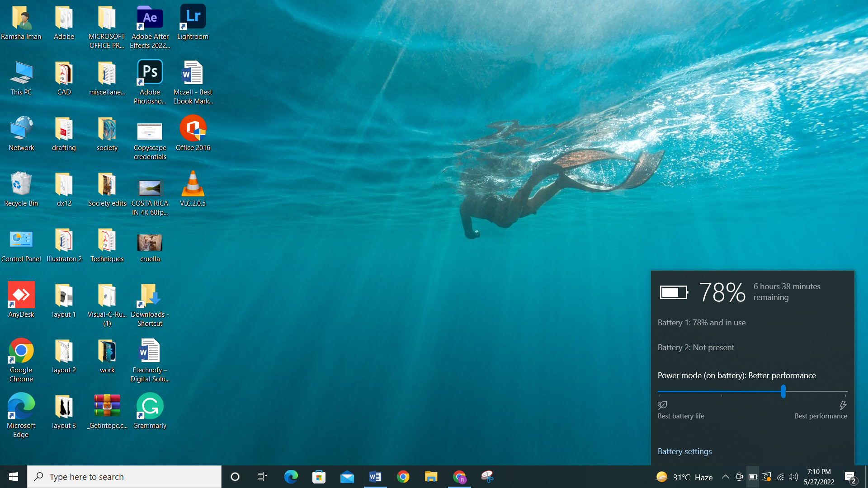Click the Best performance lightning icon
Viewport: 868px width, 488px height.
tap(843, 405)
